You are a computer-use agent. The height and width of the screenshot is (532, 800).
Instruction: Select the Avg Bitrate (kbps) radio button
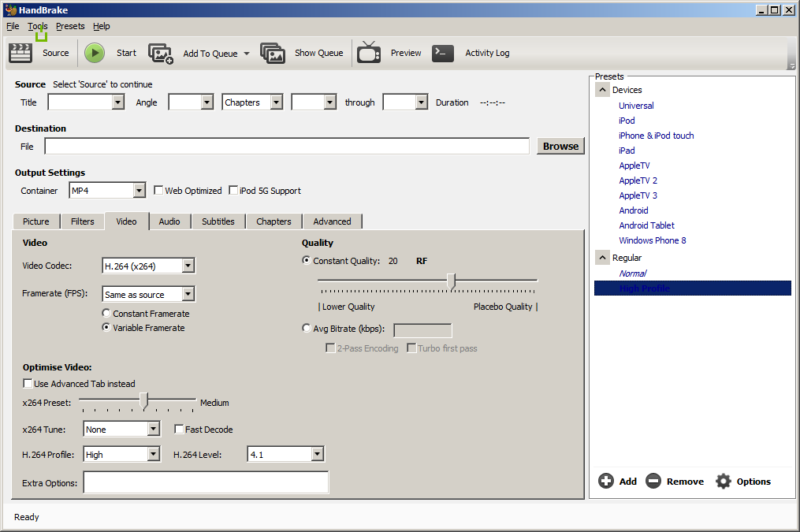pyautogui.click(x=306, y=329)
